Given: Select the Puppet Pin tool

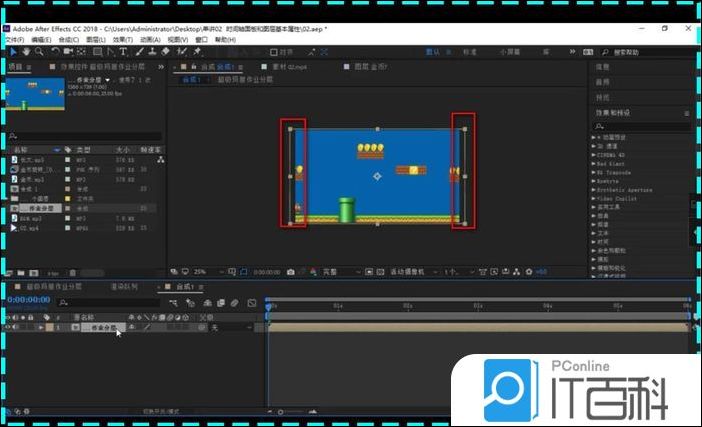Looking at the screenshot, I should [x=197, y=51].
